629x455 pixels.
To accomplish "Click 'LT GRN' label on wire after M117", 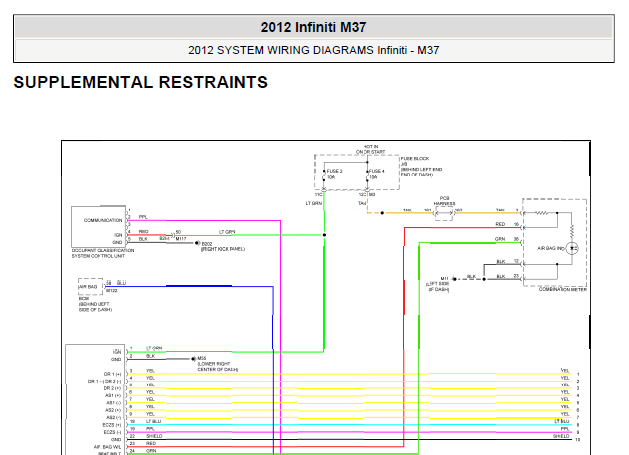I will [227, 232].
